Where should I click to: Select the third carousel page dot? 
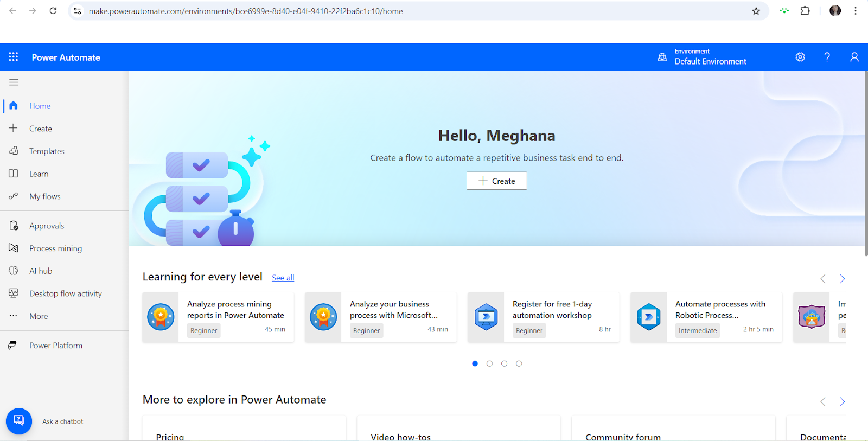click(x=505, y=363)
